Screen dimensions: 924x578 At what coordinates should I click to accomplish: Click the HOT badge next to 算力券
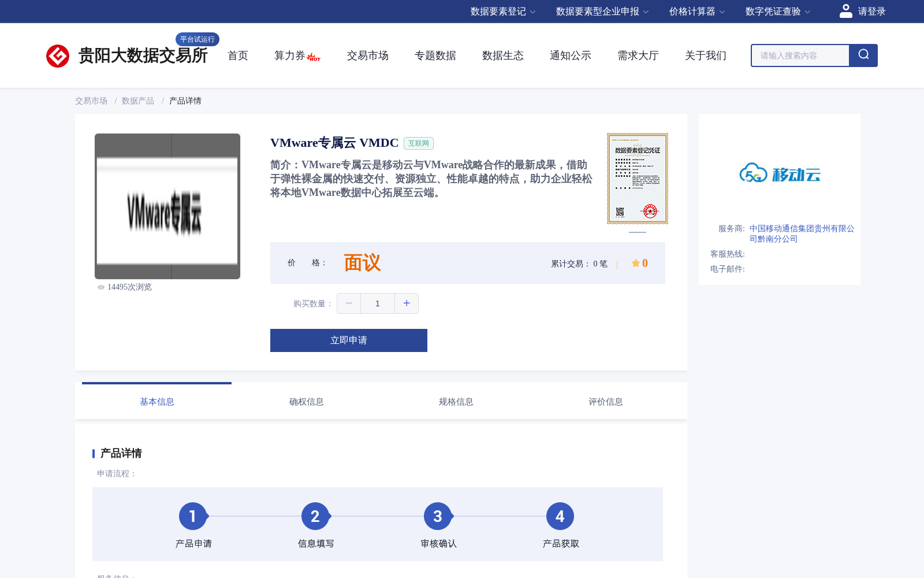click(314, 57)
